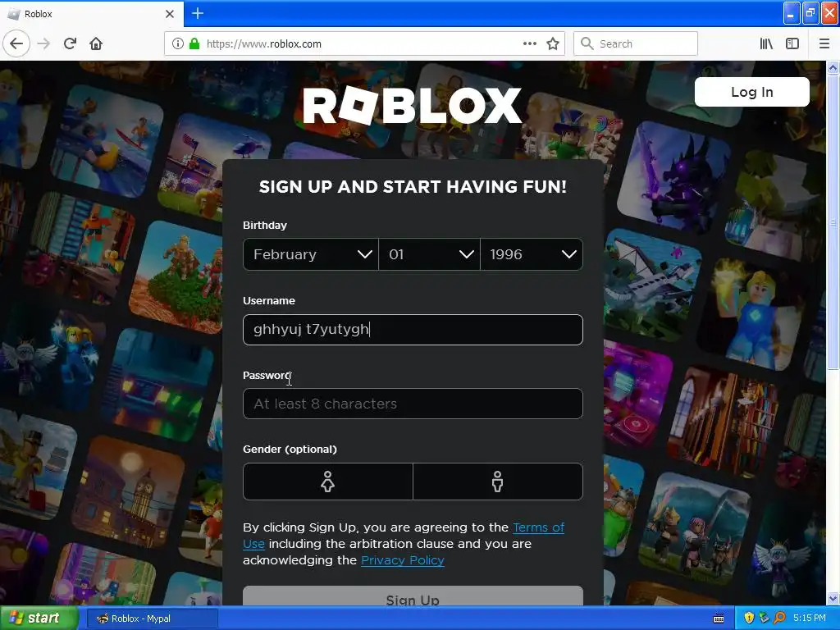The width and height of the screenshot is (840, 630).
Task: Go back to the previous page
Action: tap(16, 44)
